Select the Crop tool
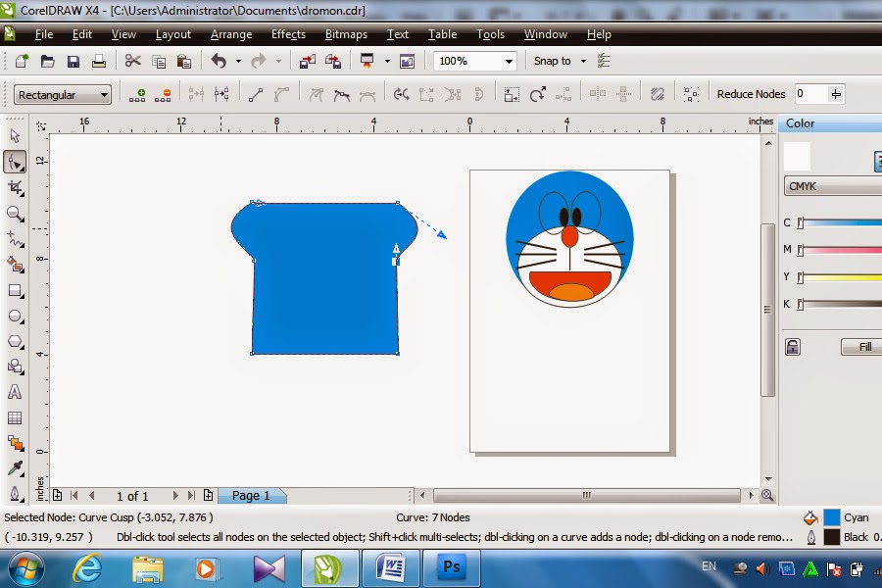882x588 pixels. pyautogui.click(x=14, y=188)
